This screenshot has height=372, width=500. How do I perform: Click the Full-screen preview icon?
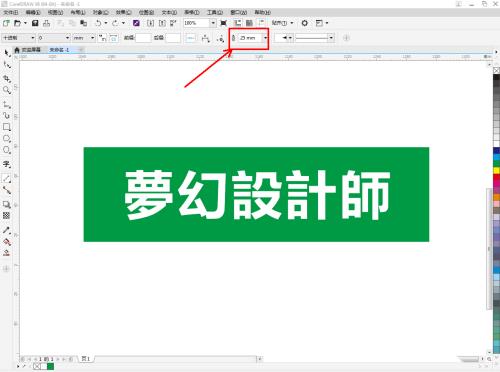coord(224,23)
